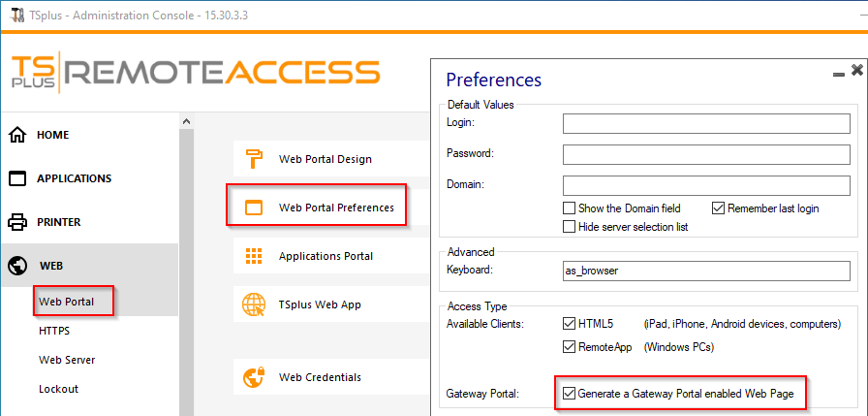Viewport: 868px width, 416px height.
Task: Click the Login input field
Action: tap(705, 123)
